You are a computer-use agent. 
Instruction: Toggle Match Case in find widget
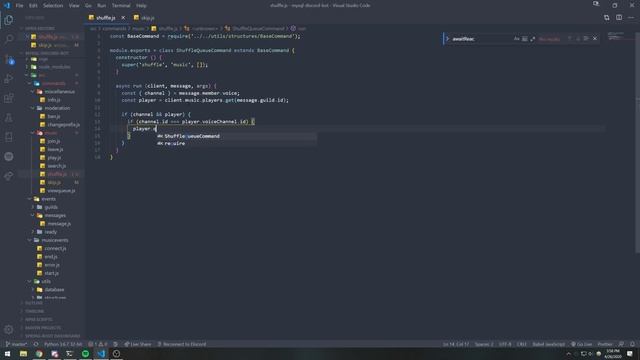(x=516, y=39)
